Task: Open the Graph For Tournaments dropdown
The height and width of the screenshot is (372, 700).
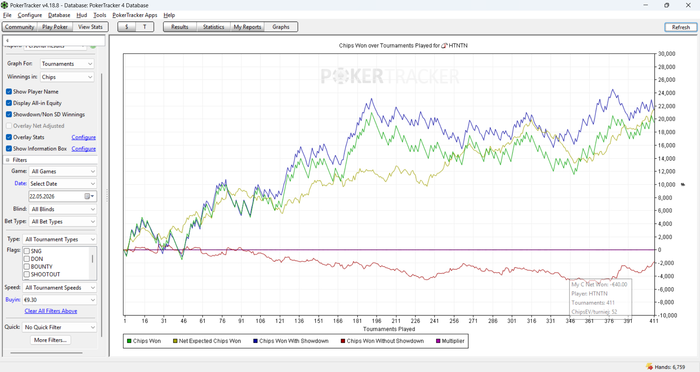Action: (67, 64)
